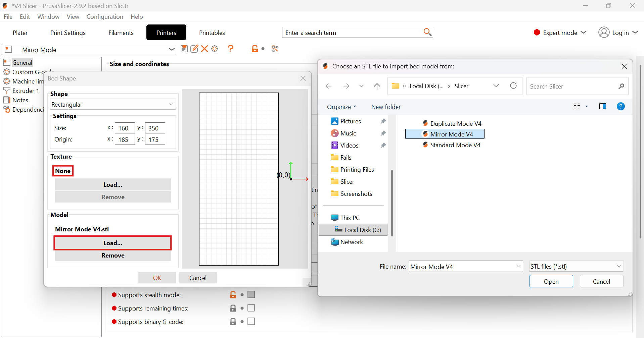Expand the File name history dropdown
The height and width of the screenshot is (338, 644).
[x=518, y=266]
